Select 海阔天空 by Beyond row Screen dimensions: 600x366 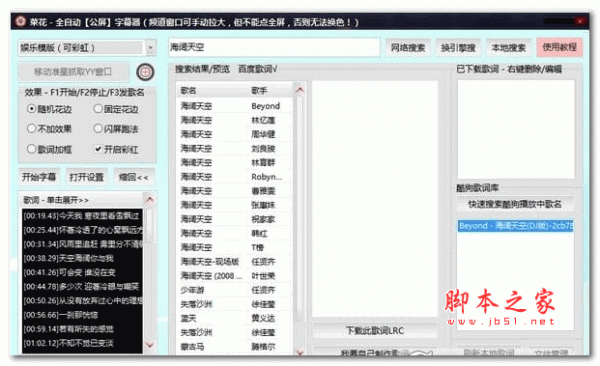234,106
